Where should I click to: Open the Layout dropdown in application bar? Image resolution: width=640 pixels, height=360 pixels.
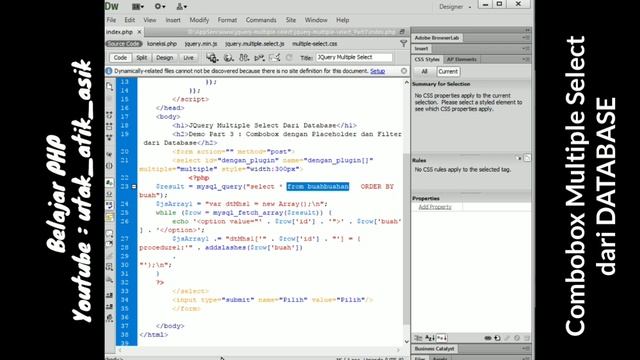click(138, 7)
